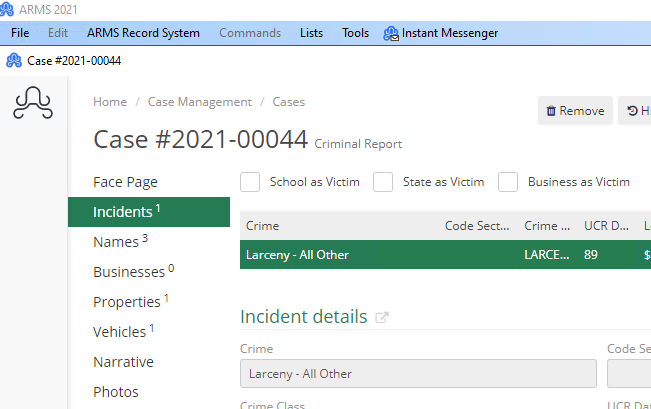Screen dimensions: 651x409
Task: Open ARMS Record System menu
Action: tap(143, 33)
